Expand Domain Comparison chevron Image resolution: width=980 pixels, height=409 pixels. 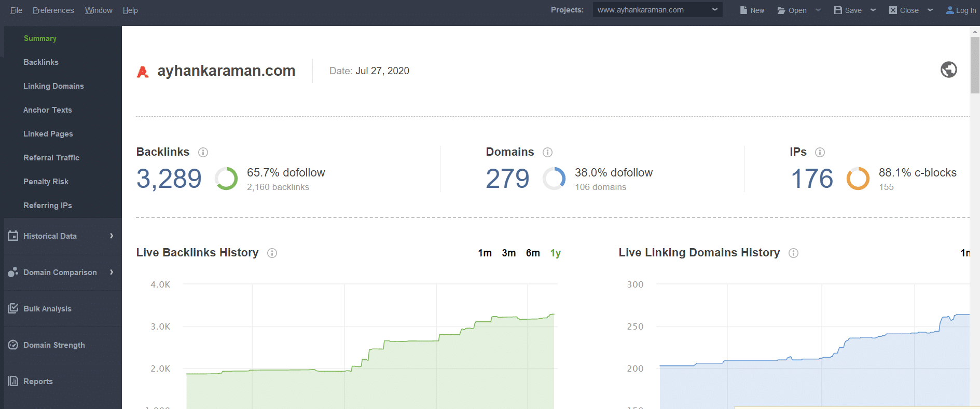[x=112, y=272]
